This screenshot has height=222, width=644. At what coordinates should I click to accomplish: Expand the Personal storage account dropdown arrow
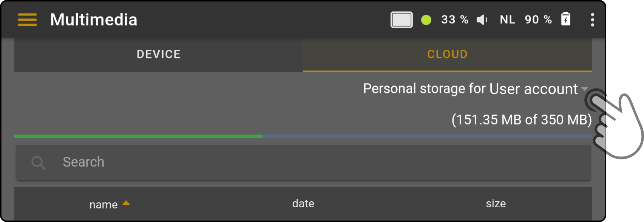585,89
